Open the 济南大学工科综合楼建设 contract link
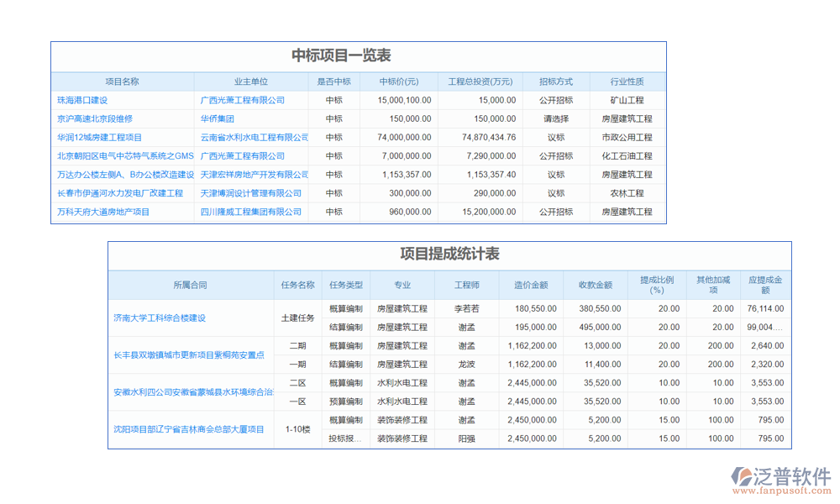This screenshot has height=504, width=840. [x=160, y=318]
